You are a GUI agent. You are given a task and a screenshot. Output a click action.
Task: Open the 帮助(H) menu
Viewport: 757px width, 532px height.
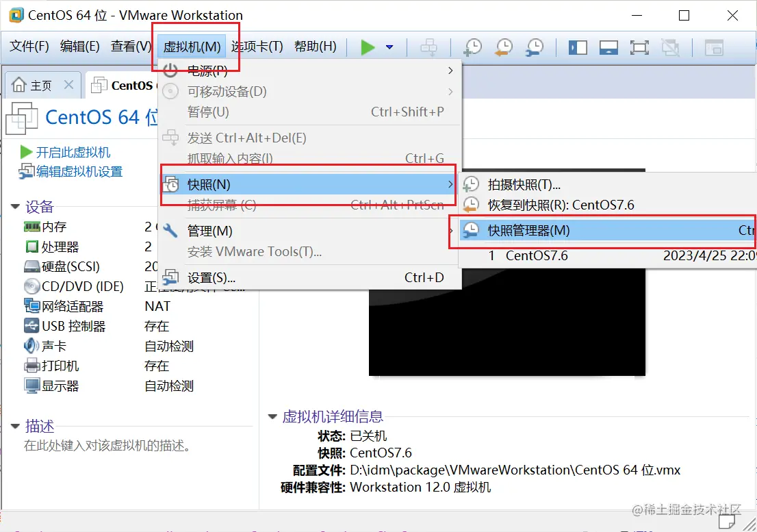tap(316, 47)
